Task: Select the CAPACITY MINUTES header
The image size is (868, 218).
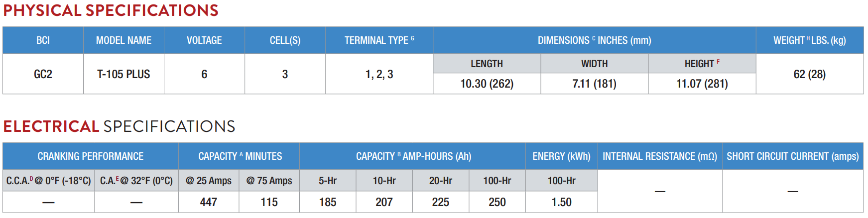Action: [x=240, y=156]
